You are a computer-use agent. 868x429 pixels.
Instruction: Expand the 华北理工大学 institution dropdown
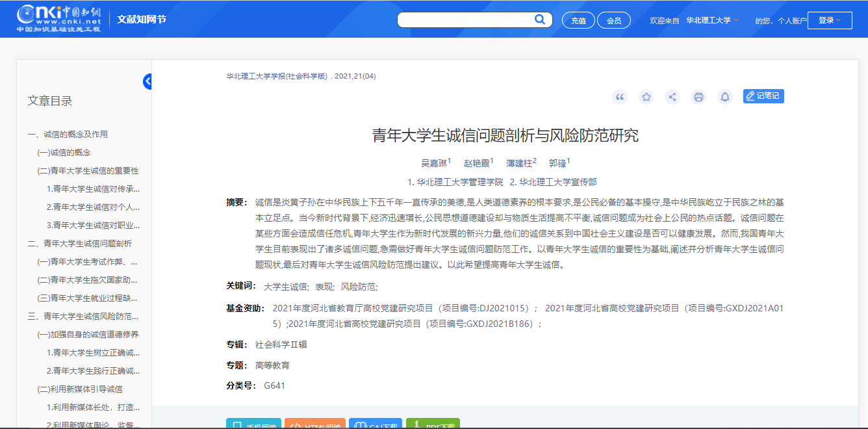pos(712,20)
